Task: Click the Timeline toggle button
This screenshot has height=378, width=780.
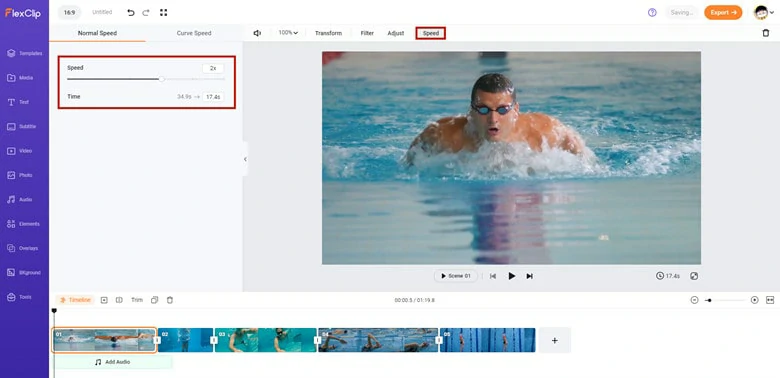Action: point(75,300)
